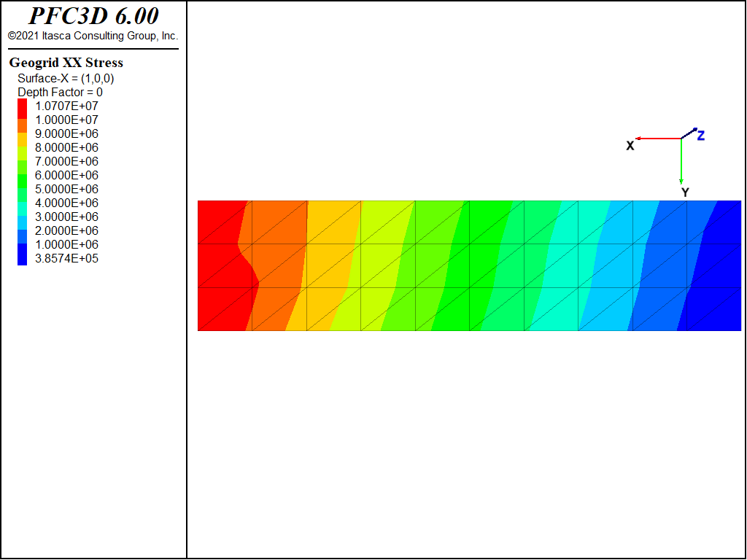Click the Y axis label on triad
Image resolution: width=747 pixels, height=560 pixels.
(685, 192)
